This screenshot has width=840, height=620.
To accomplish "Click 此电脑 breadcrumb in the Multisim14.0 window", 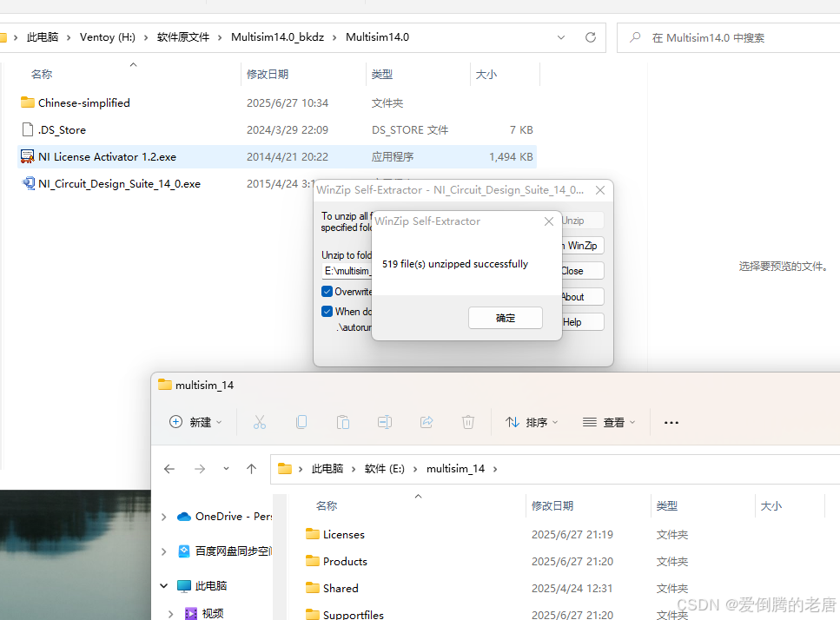I will [43, 37].
